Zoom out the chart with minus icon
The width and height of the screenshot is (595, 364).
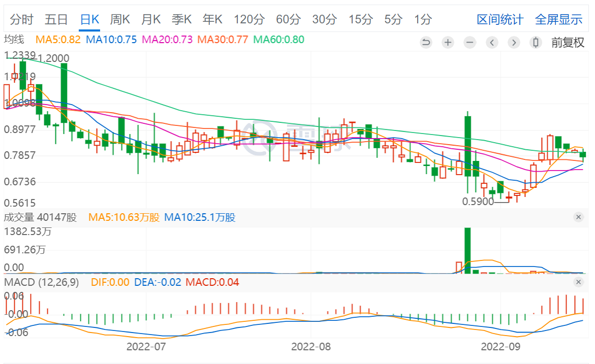point(469,43)
